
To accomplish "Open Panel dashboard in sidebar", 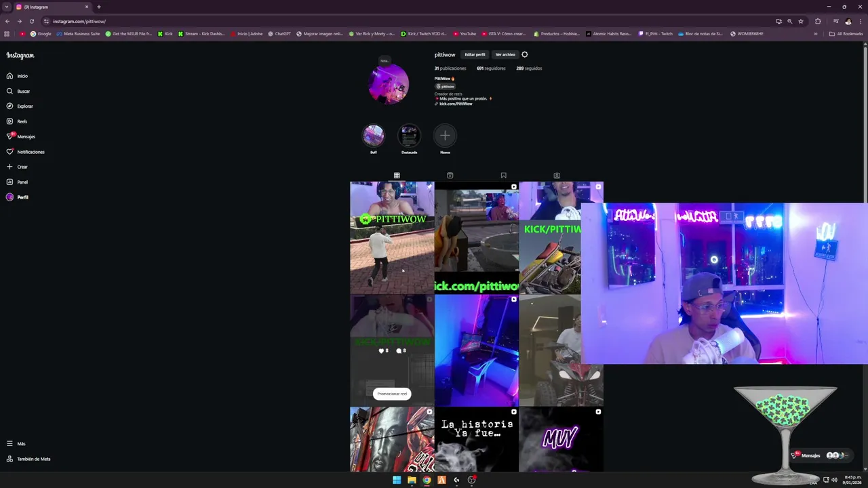I will click(x=18, y=182).
